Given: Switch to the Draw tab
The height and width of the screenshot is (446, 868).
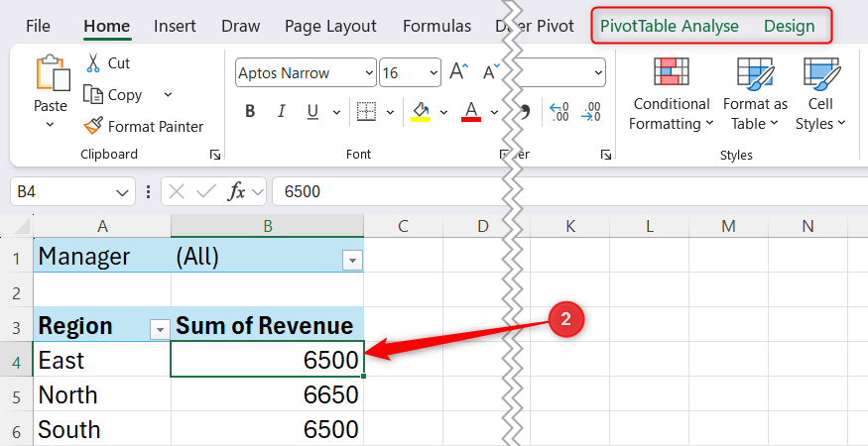Looking at the screenshot, I should tap(241, 26).
